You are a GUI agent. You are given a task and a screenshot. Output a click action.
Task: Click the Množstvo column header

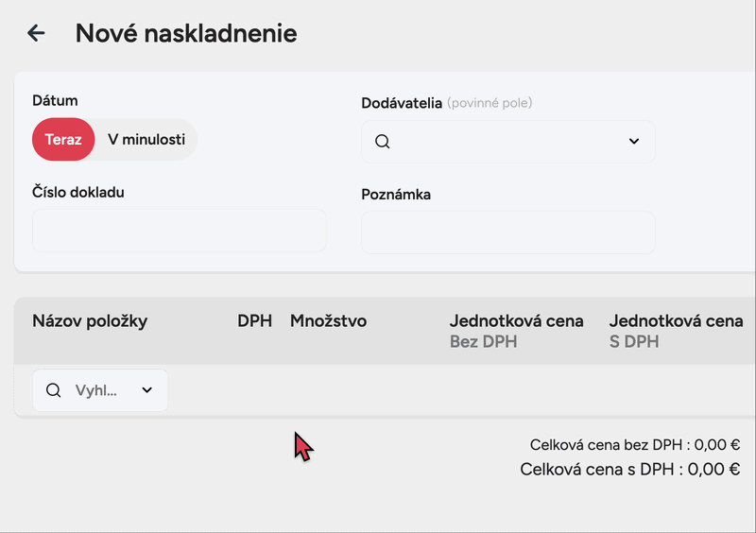pyautogui.click(x=328, y=321)
